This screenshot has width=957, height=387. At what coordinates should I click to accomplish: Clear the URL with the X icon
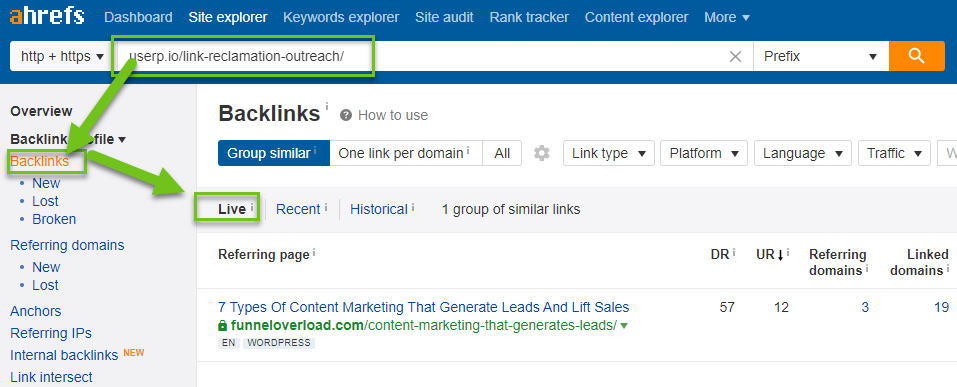coord(735,57)
